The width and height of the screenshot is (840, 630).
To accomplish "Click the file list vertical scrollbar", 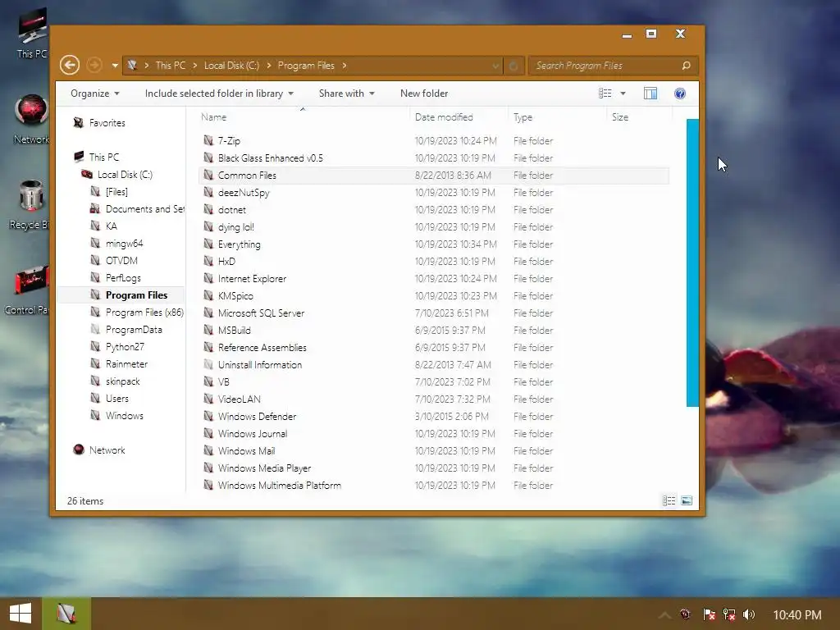I will (692, 263).
